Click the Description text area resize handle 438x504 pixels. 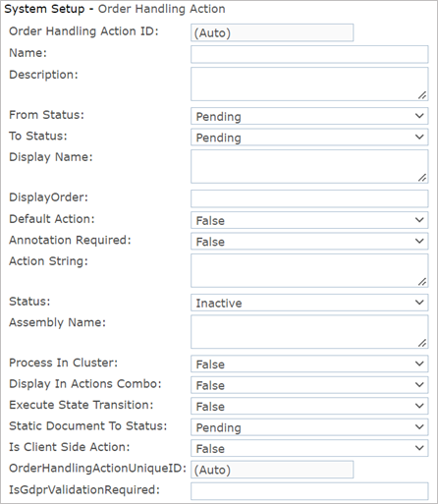[422, 95]
